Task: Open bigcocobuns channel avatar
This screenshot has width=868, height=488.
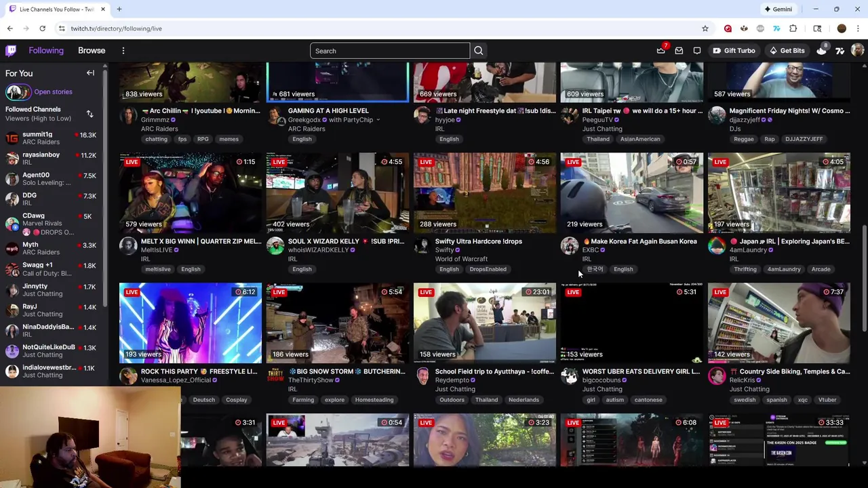Action: click(x=570, y=375)
